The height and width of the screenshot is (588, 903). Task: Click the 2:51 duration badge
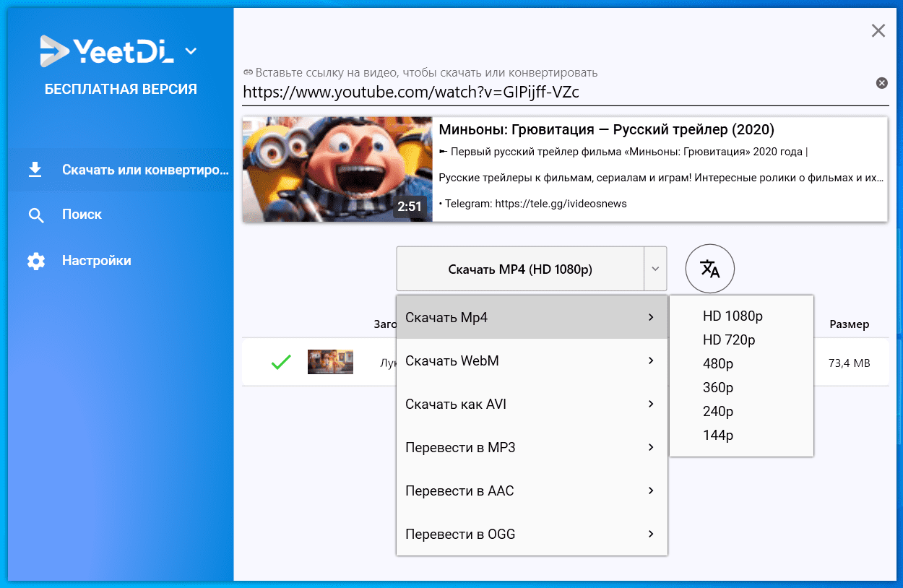coord(410,207)
